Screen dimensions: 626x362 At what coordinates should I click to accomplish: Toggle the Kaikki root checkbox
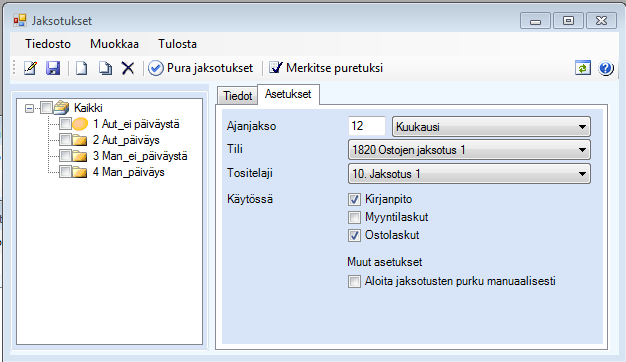coord(47,107)
